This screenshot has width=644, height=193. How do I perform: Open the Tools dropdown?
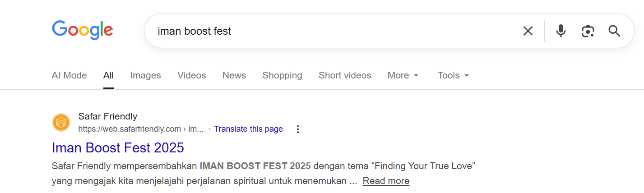pos(453,75)
